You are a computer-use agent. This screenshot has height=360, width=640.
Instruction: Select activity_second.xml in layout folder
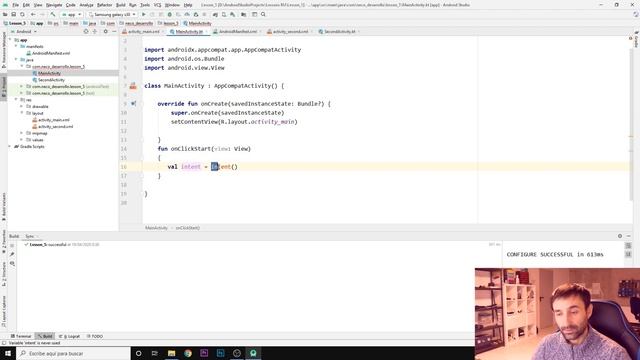tap(56, 127)
